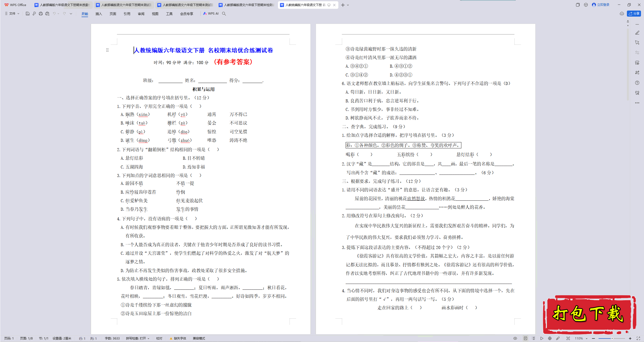Image resolution: width=644 pixels, height=342 pixels.
Task: Click the zoom out minus button
Action: (x=593, y=338)
